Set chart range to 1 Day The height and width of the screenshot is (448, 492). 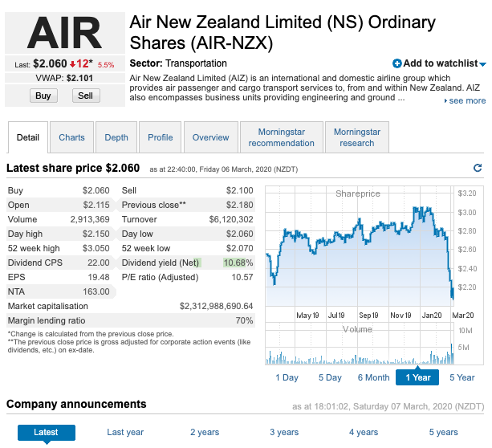[287, 377]
